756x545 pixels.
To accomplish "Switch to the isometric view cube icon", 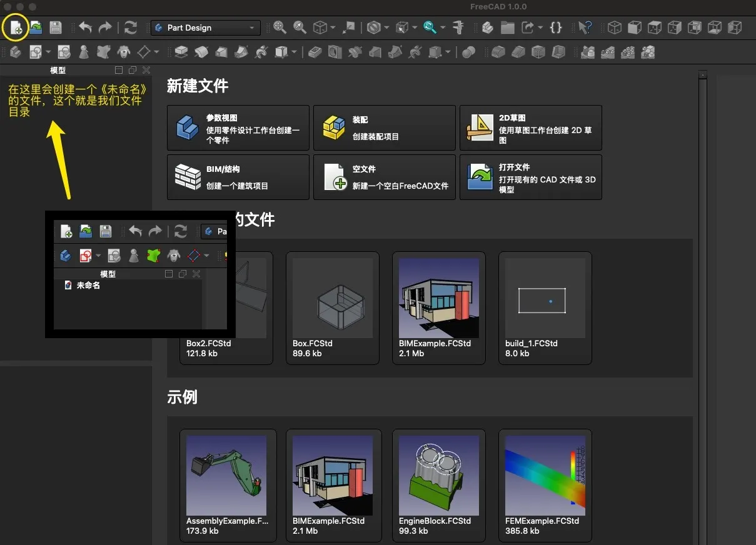I will (x=615, y=27).
